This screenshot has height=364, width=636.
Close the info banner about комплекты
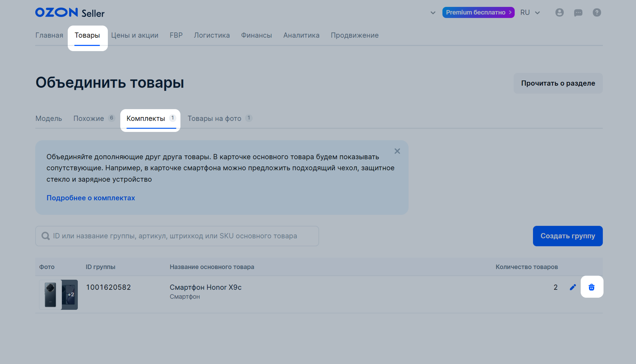point(397,151)
